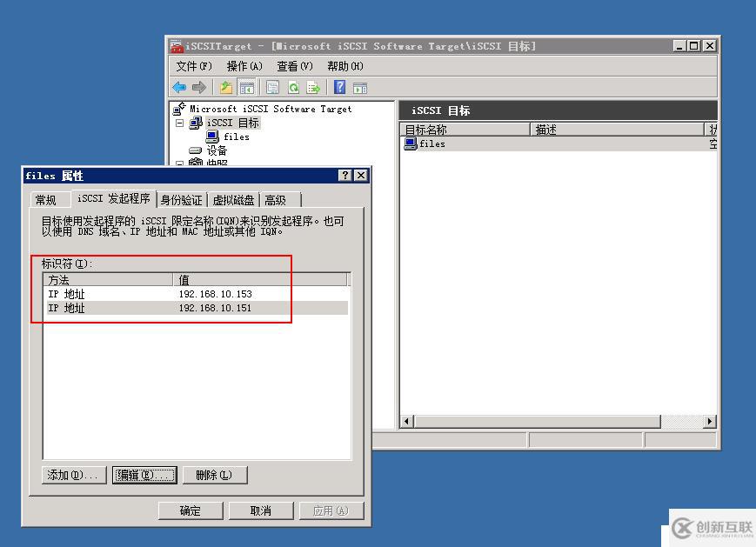Close the iSCSITarget window
756x547 pixels.
click(710, 46)
